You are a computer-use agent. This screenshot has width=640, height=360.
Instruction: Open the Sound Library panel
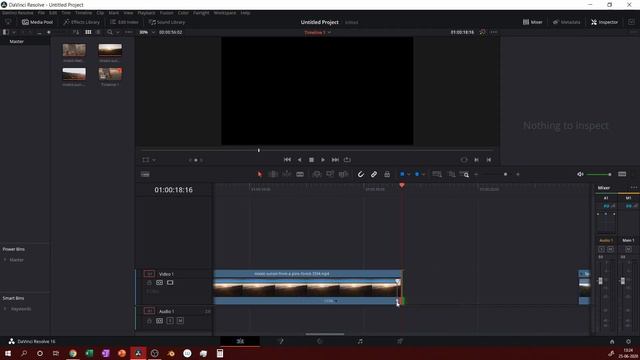(x=167, y=22)
